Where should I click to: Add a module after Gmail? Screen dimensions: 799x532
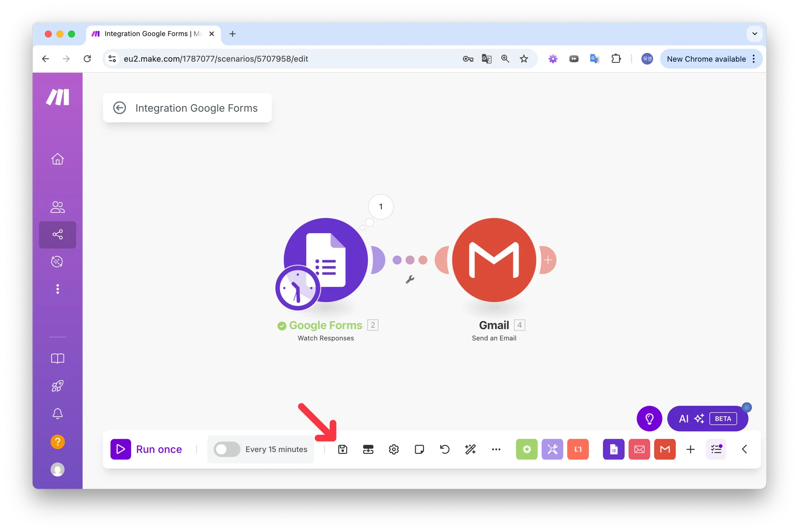tap(548, 260)
